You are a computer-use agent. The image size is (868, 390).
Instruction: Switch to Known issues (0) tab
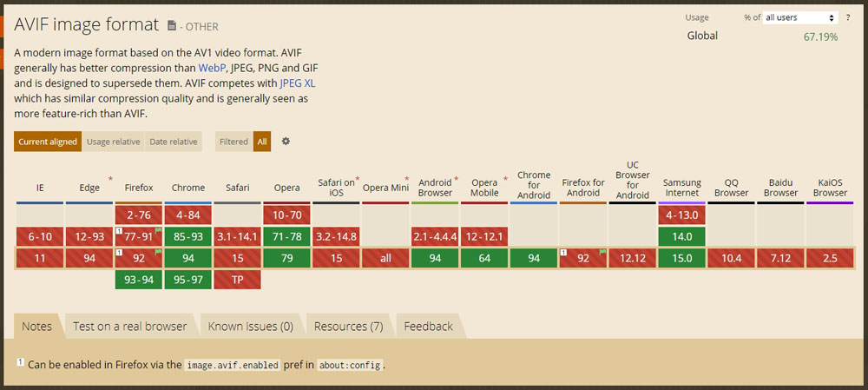pos(250,327)
